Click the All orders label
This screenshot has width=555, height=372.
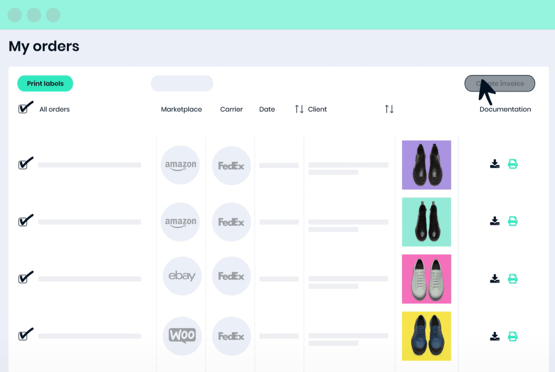click(55, 109)
